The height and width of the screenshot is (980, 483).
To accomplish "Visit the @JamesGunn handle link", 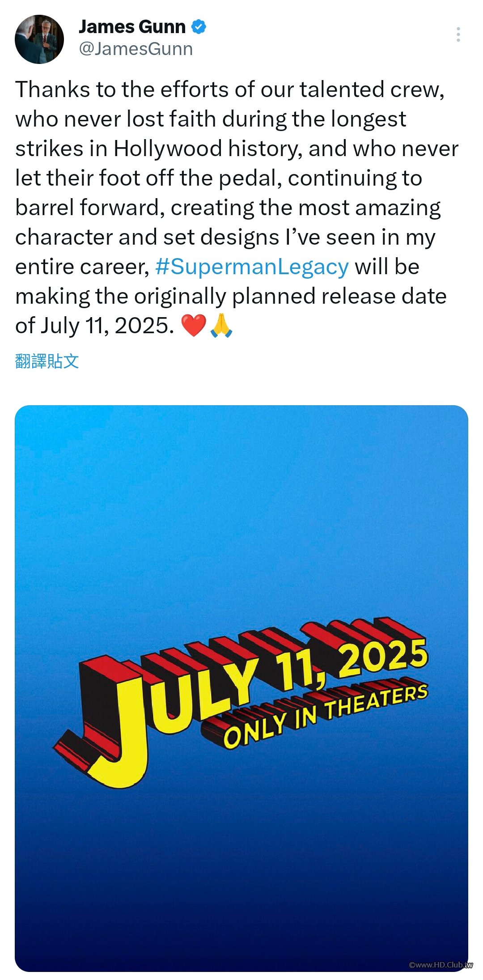I will pyautogui.click(x=136, y=49).
